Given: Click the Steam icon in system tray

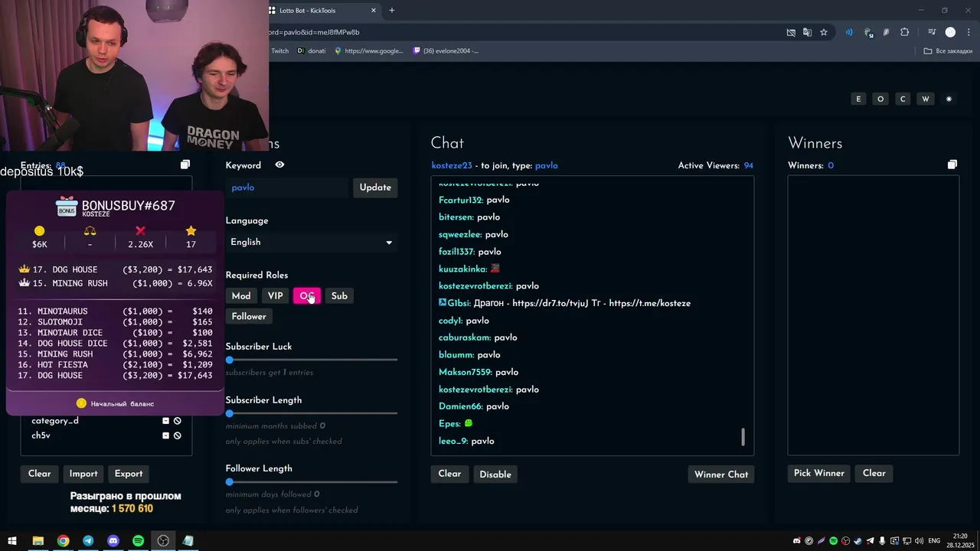Looking at the screenshot, I should tap(857, 541).
